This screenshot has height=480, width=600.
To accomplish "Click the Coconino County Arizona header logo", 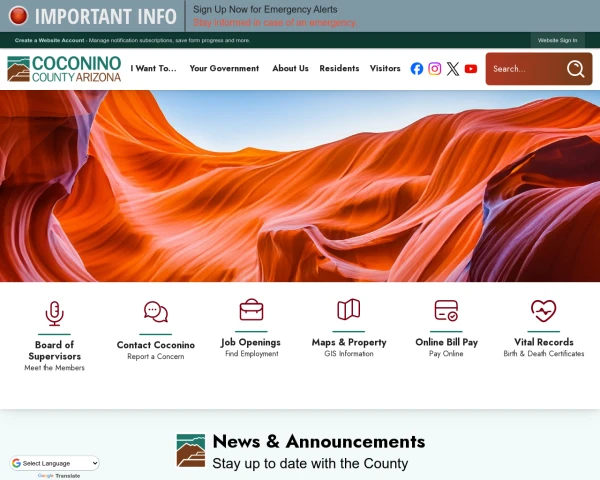I will (x=64, y=69).
